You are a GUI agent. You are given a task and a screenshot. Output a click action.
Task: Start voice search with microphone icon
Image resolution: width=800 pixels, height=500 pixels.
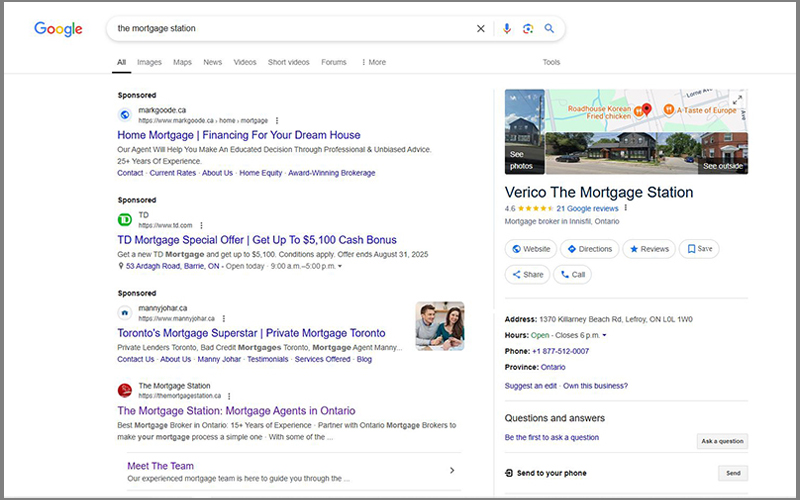pyautogui.click(x=507, y=29)
